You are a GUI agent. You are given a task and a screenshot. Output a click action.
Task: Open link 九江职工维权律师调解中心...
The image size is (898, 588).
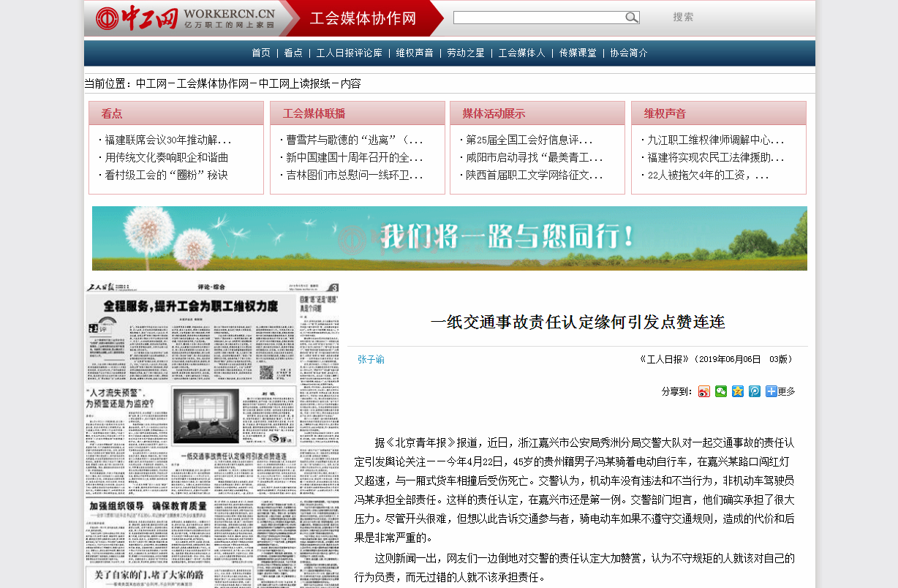tap(715, 140)
